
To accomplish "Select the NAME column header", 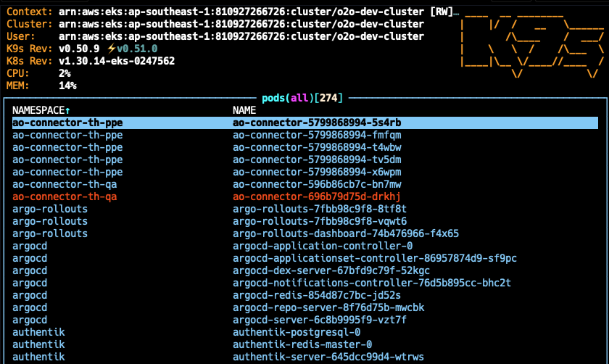I will pos(244,111).
